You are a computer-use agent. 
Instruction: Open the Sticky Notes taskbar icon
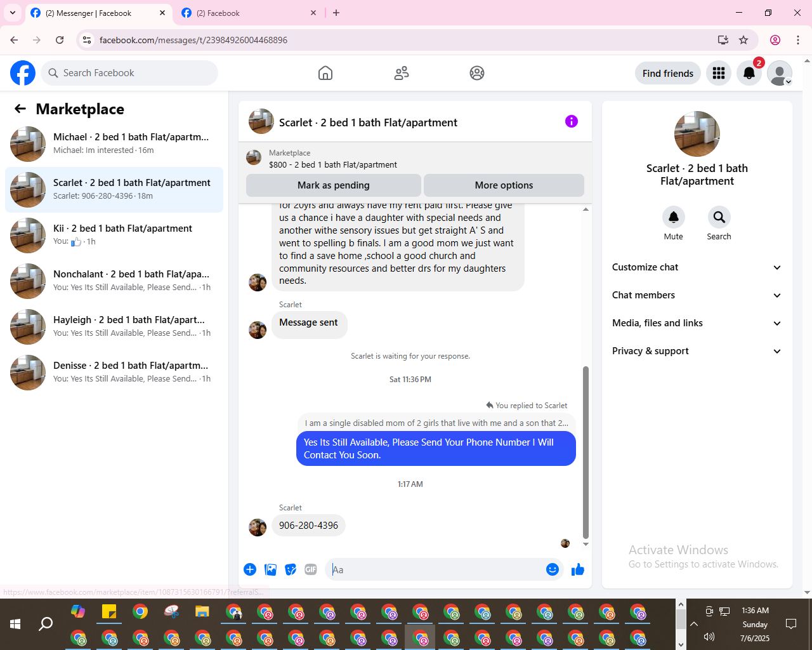(109, 611)
